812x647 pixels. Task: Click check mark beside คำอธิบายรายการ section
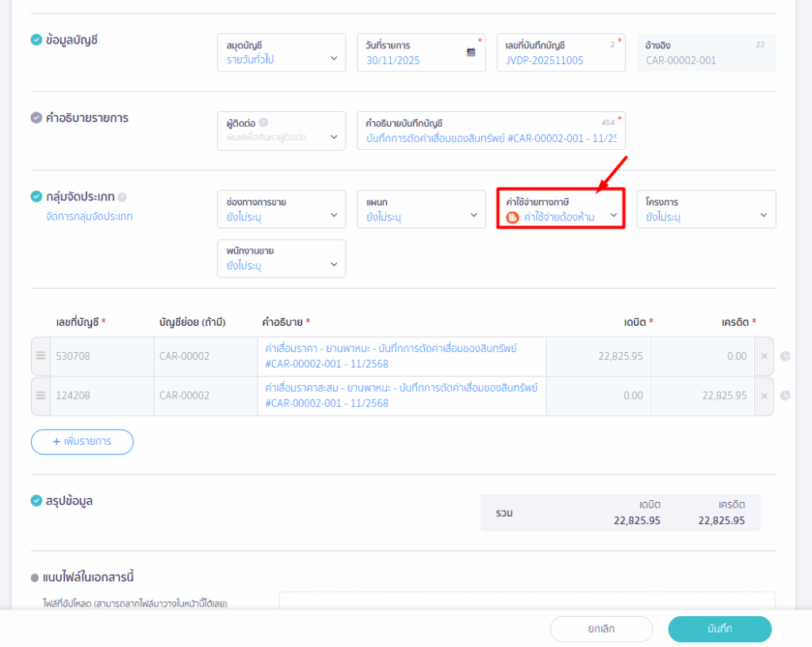(36, 118)
